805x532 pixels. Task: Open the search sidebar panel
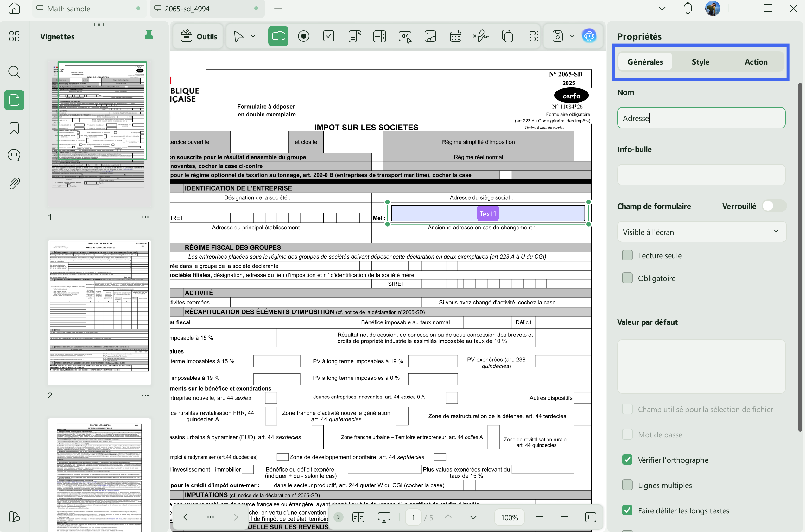click(x=14, y=72)
